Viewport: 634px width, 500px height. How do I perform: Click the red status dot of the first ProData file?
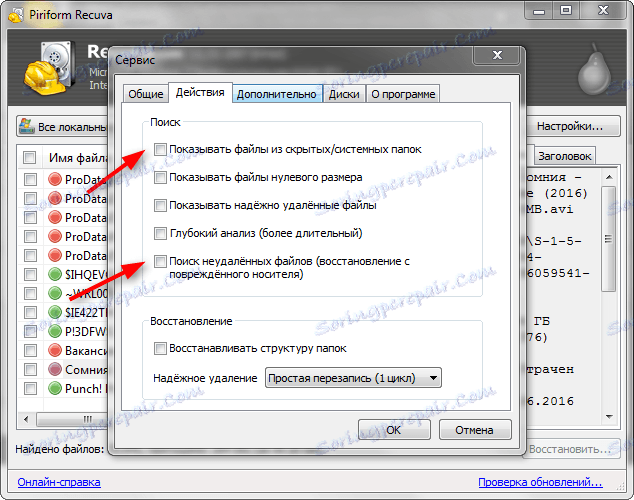coord(55,179)
